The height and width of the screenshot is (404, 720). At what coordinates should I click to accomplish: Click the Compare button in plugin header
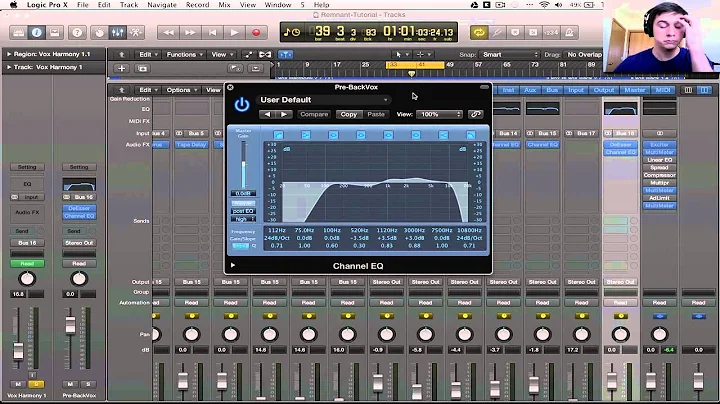(x=314, y=114)
